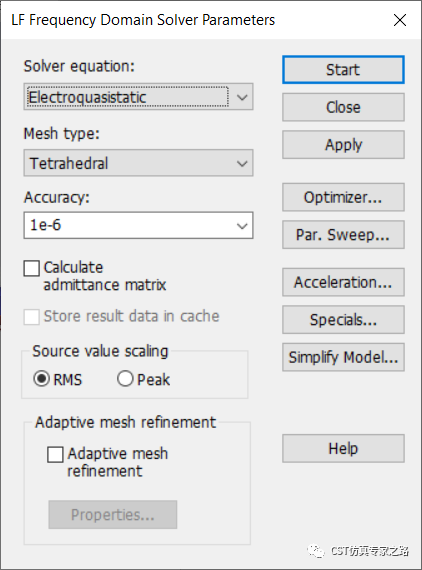Open the Accuracy dropdown arrow

[242, 226]
